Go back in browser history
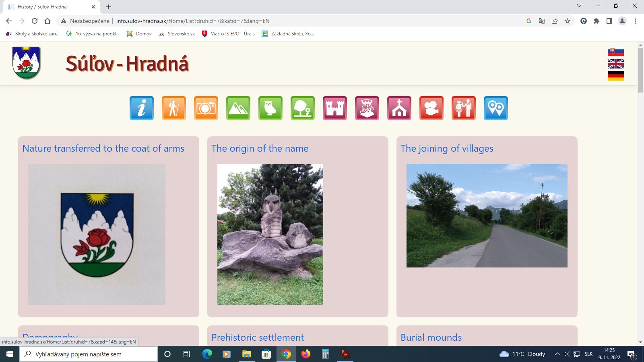The width and height of the screenshot is (644, 362). click(x=9, y=21)
